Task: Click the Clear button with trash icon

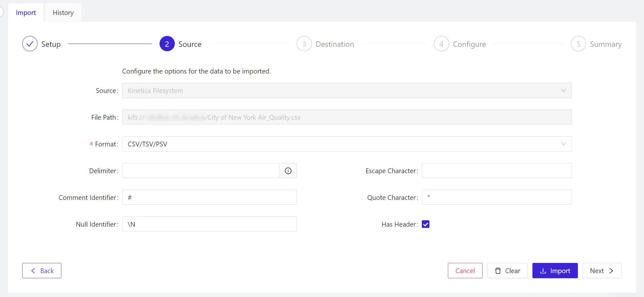Action: pyautogui.click(x=507, y=271)
